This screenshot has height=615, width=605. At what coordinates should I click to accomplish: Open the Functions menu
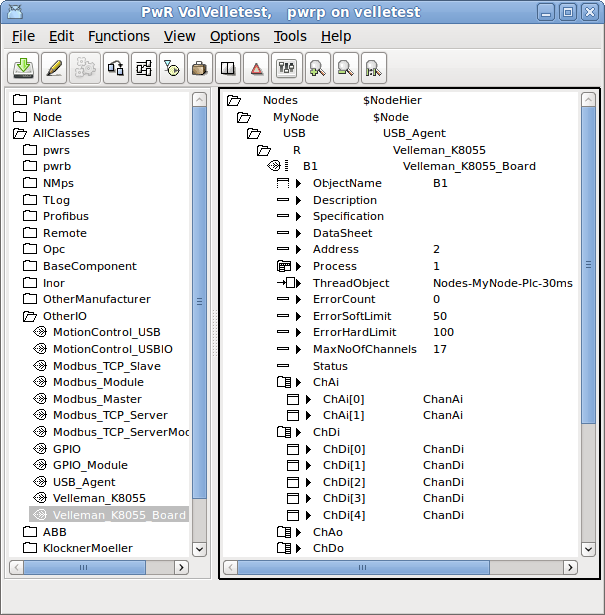pyautogui.click(x=119, y=36)
